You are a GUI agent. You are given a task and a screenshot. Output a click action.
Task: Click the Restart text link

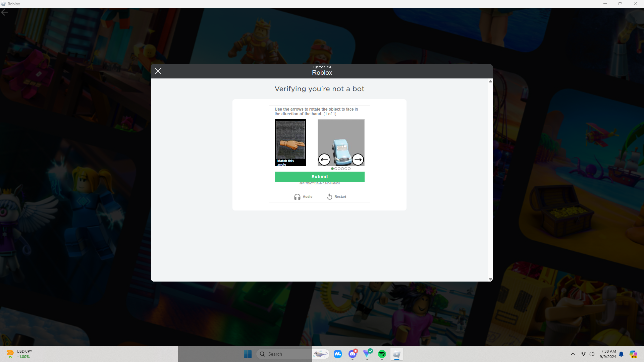(340, 197)
